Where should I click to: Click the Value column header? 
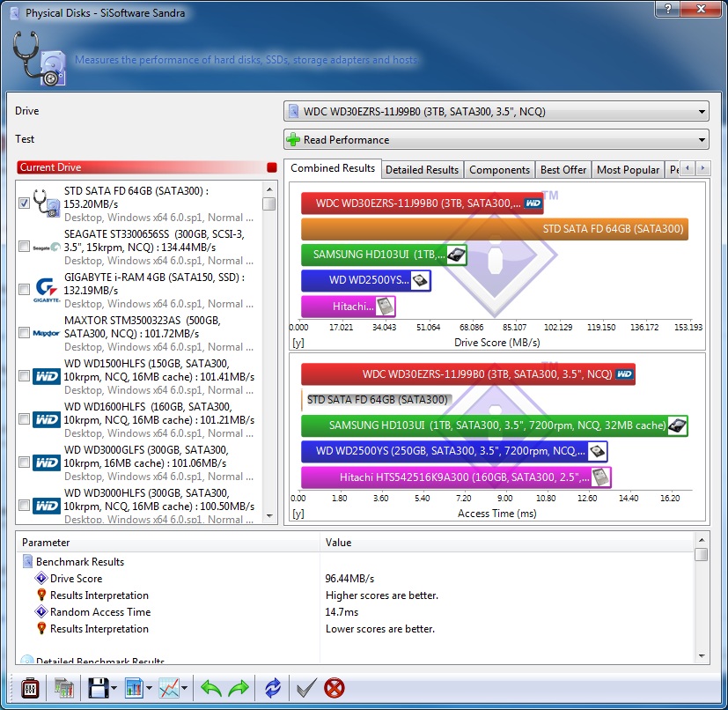coord(507,543)
